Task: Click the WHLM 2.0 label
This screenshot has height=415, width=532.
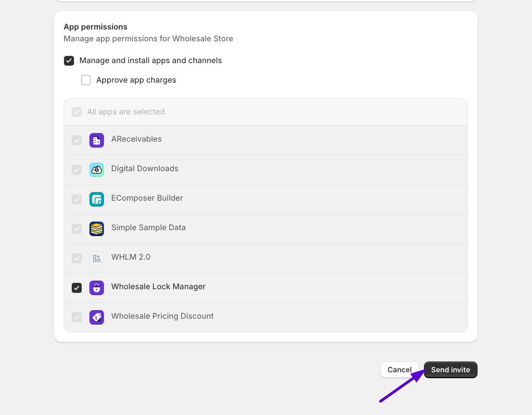Action: pyautogui.click(x=131, y=257)
